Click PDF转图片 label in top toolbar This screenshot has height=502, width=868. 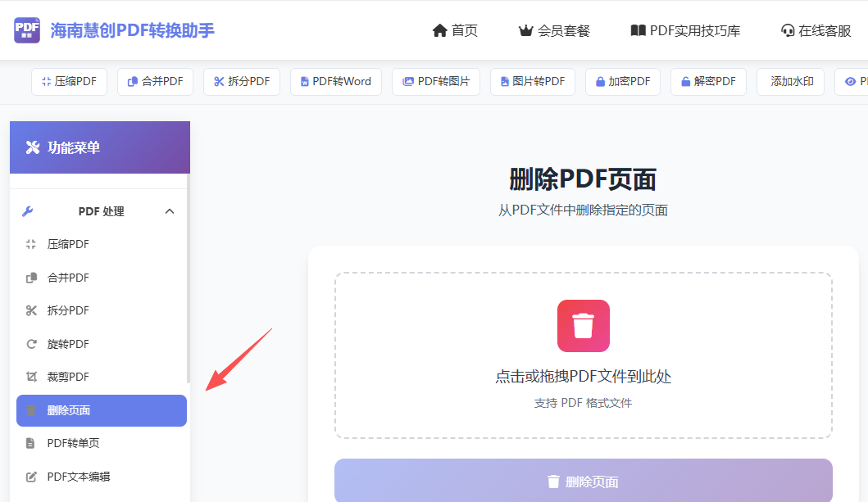click(444, 82)
